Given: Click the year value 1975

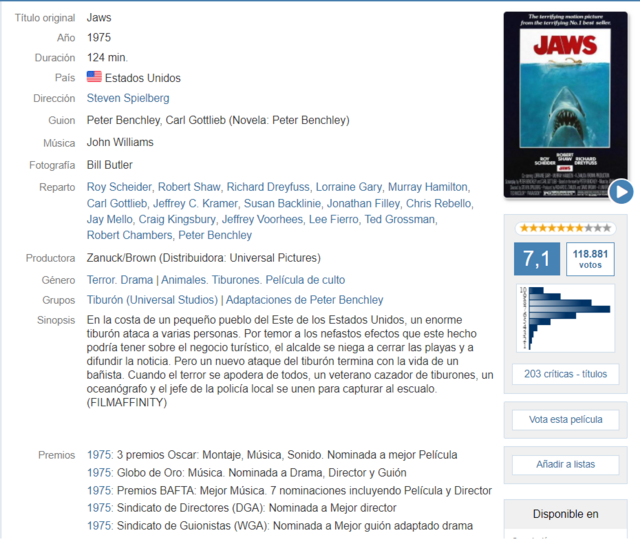Looking at the screenshot, I should click(x=99, y=38).
